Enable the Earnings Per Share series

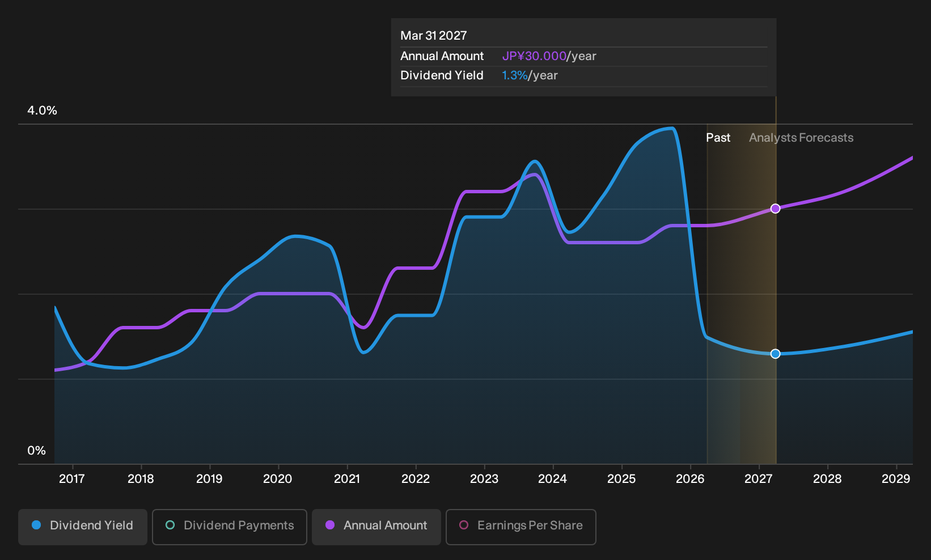point(521,527)
